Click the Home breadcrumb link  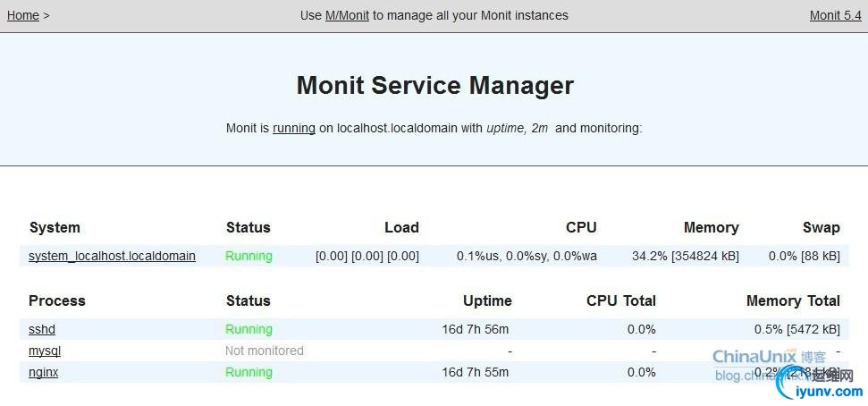[x=22, y=15]
